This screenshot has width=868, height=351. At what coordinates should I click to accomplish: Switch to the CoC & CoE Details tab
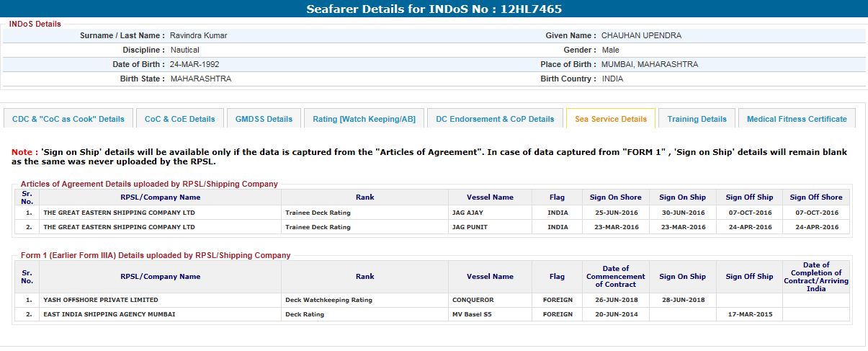(179, 119)
